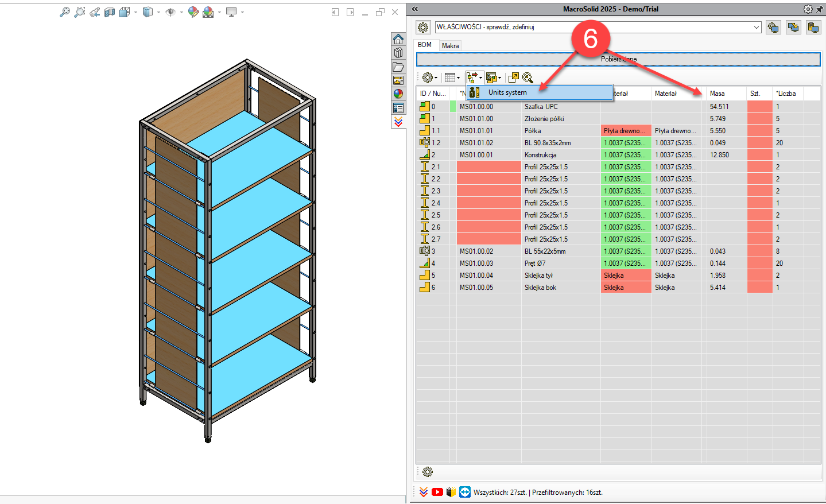The image size is (826, 504).
Task: Open the help book icon in status bar
Action: point(451,492)
